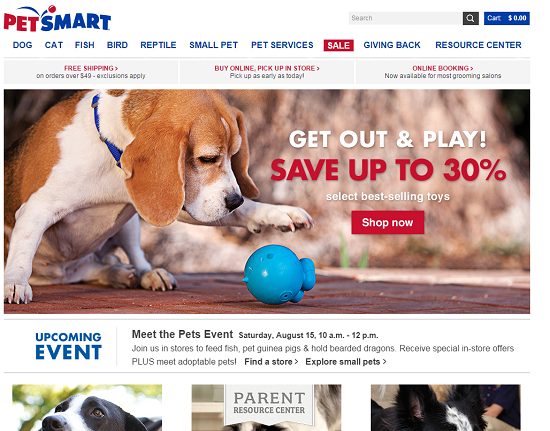550x431 pixels.
Task: Open the CAT navigation menu
Action: point(54,45)
